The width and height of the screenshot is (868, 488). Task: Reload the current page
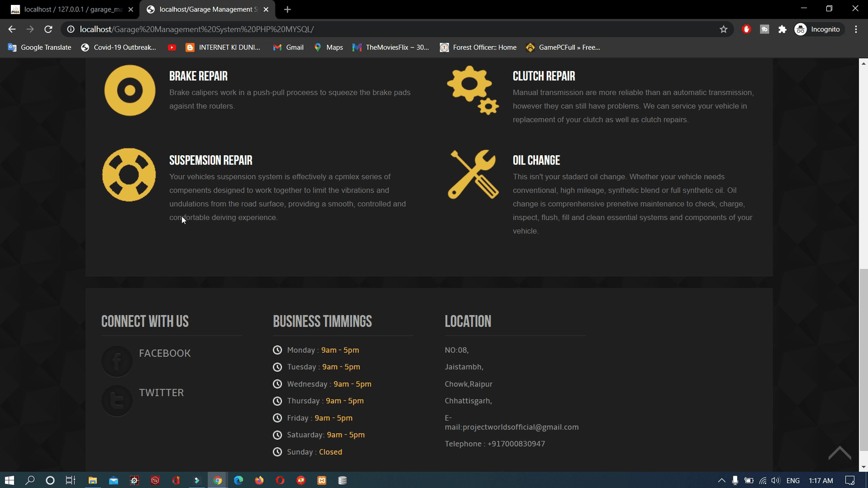[x=48, y=29]
